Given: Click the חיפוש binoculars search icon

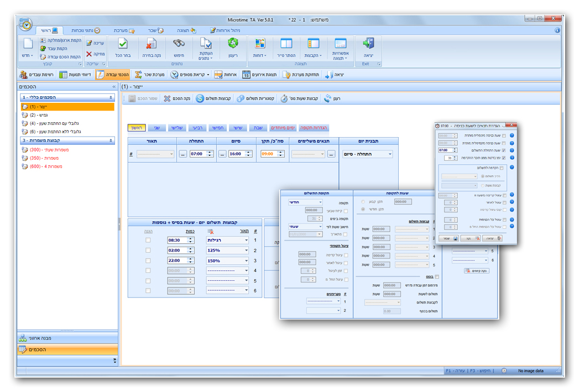Looking at the screenshot, I should (179, 47).
